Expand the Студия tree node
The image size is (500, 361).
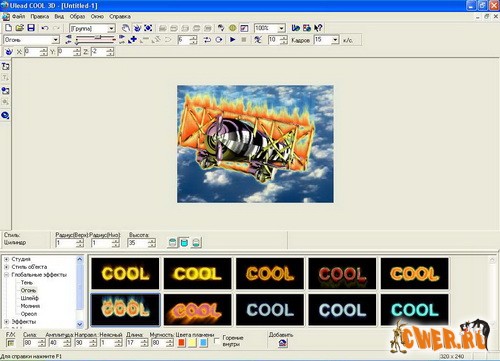(x=6, y=259)
